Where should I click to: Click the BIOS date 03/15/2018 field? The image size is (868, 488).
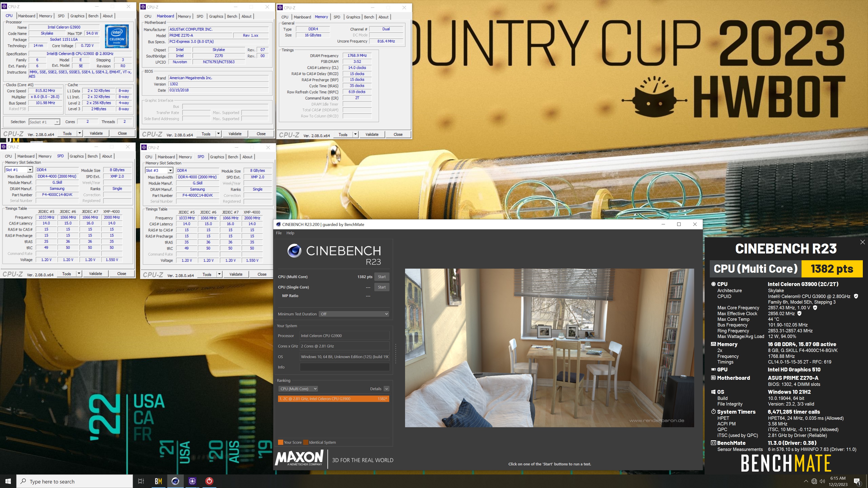click(218, 90)
